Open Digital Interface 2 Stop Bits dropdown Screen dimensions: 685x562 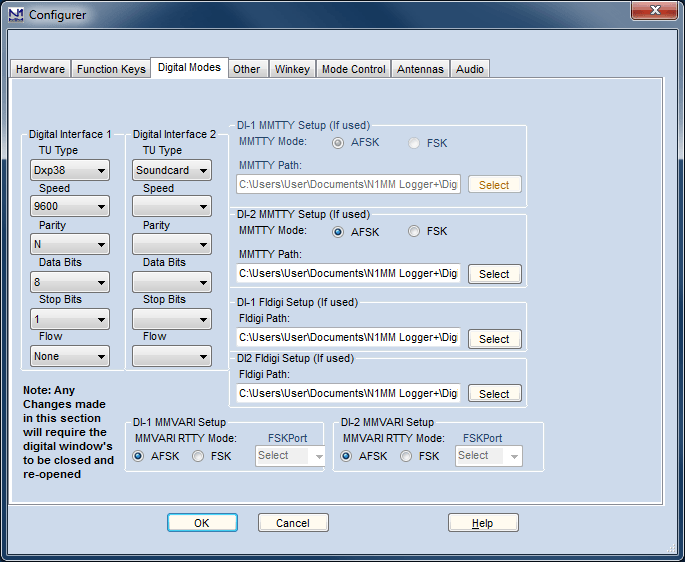172,319
